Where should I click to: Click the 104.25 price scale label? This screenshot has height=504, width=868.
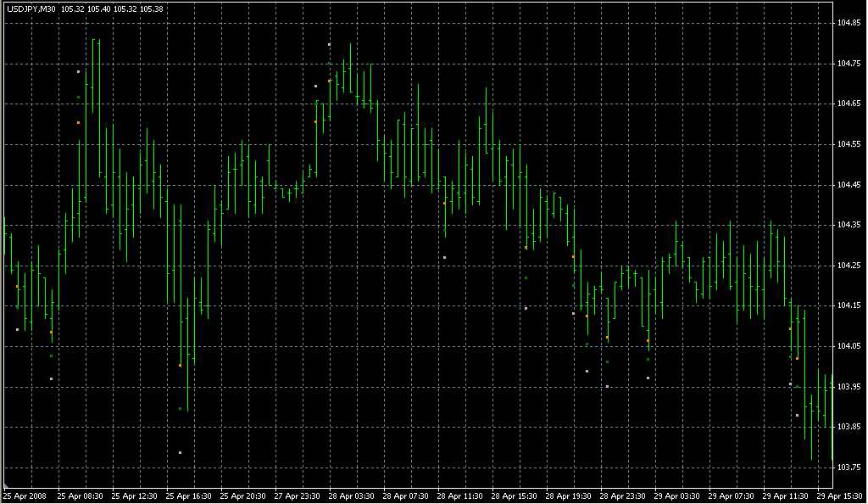pos(850,266)
